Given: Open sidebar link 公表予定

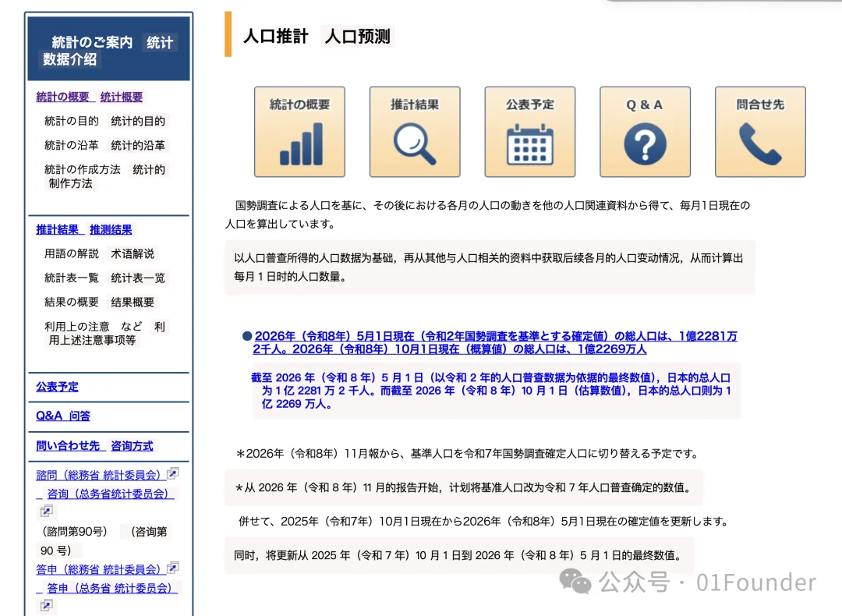Looking at the screenshot, I should [57, 387].
